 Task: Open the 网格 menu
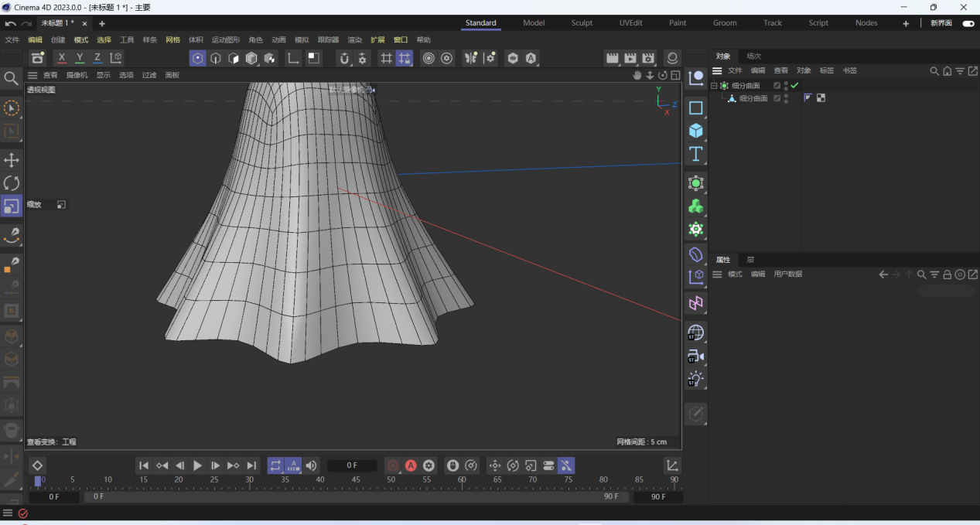tap(172, 40)
